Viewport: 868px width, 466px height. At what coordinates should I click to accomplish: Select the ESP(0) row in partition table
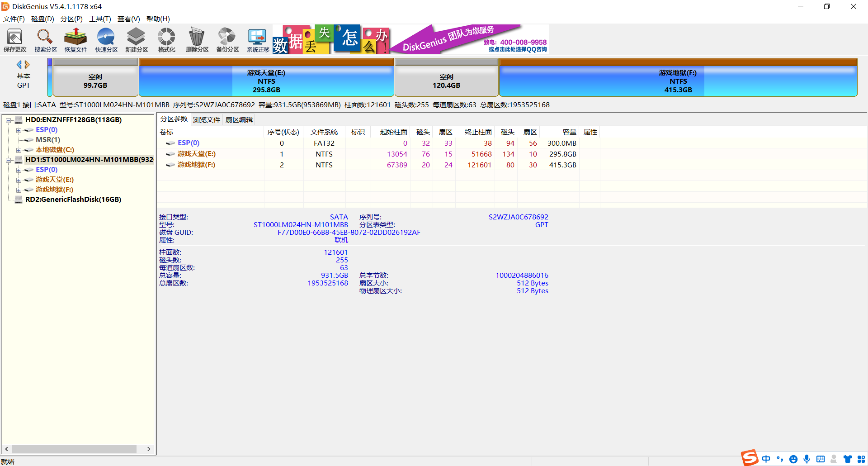tap(379, 143)
